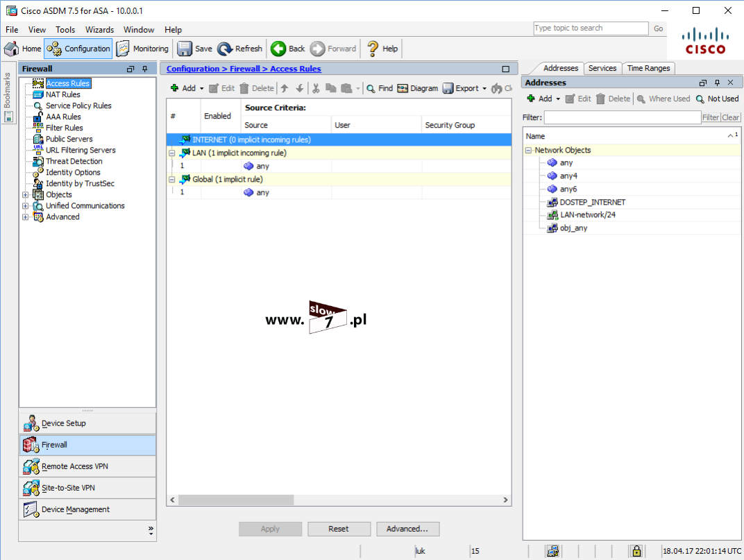Open Identity by TrustSec
Image resolution: width=744 pixels, height=560 pixels.
click(80, 183)
